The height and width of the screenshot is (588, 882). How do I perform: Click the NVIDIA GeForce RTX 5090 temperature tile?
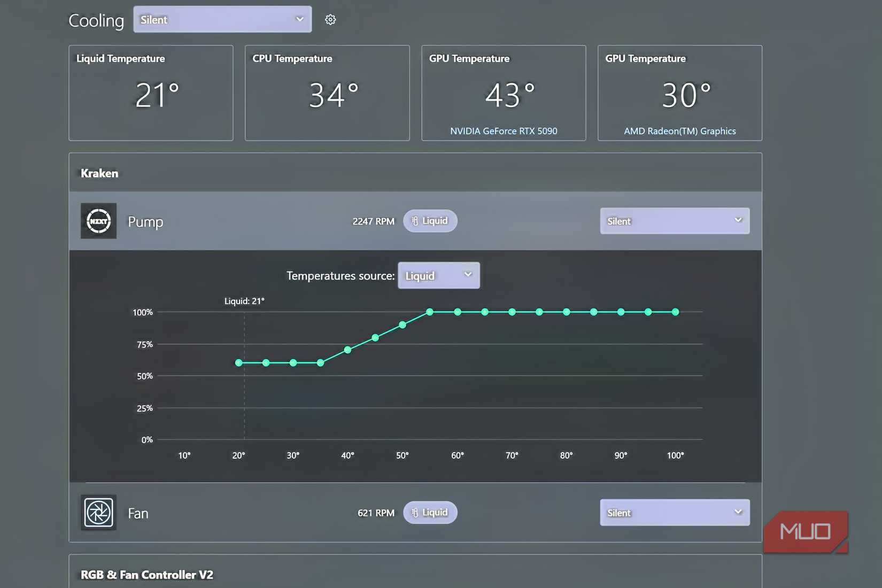point(503,93)
